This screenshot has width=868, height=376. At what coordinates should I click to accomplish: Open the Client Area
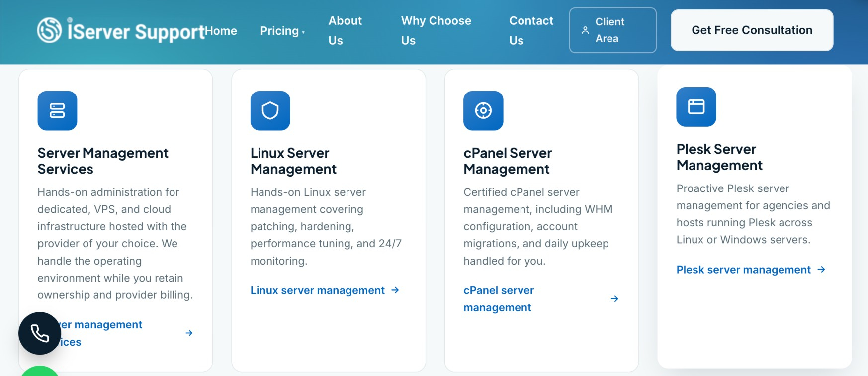(x=612, y=30)
